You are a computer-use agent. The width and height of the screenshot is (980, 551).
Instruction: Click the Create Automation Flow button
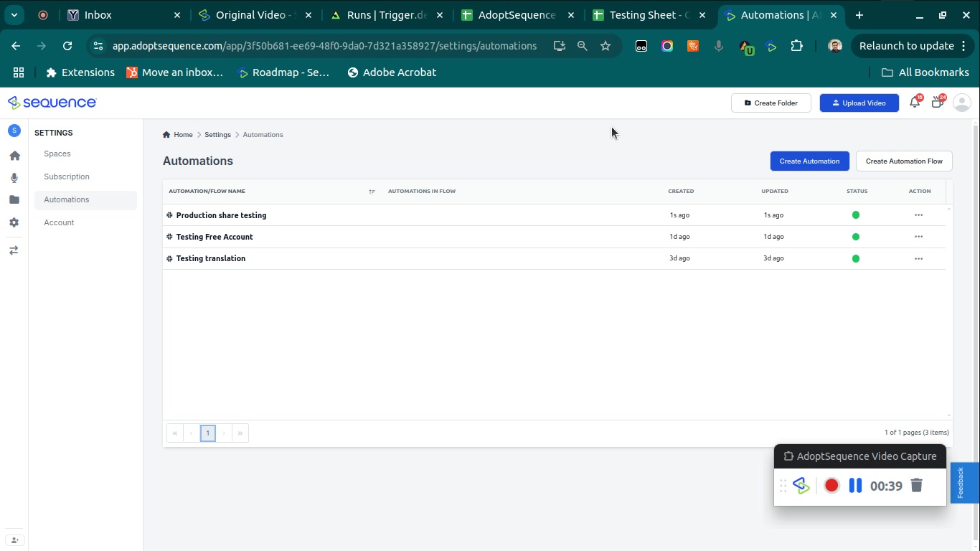click(903, 161)
